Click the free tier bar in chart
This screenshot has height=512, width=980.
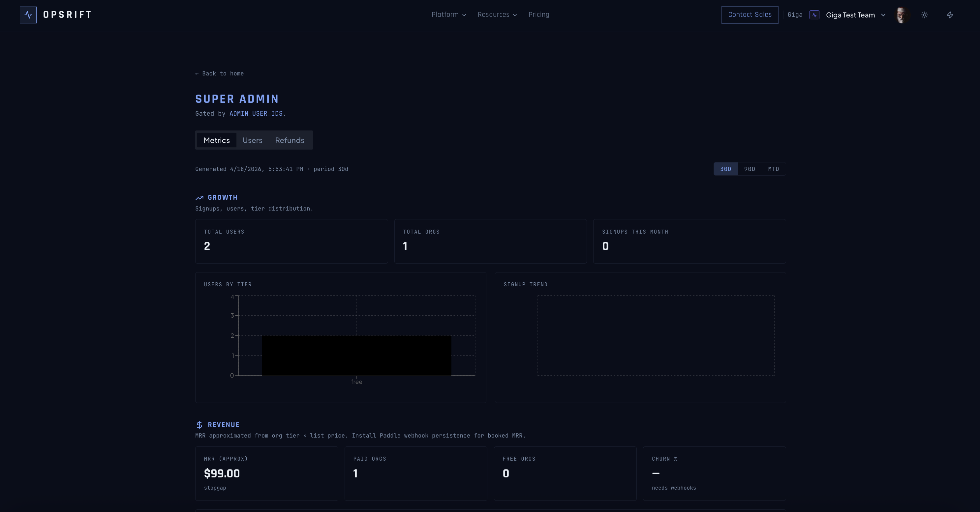coord(356,356)
